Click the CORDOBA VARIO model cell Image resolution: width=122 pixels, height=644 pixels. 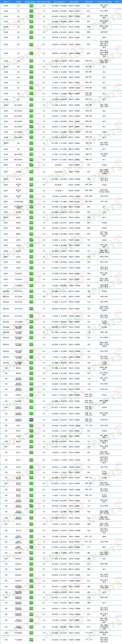(x=18, y=207)
